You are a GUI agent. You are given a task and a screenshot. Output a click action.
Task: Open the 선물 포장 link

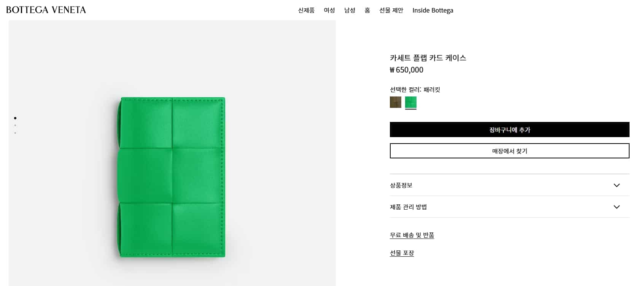(402, 253)
